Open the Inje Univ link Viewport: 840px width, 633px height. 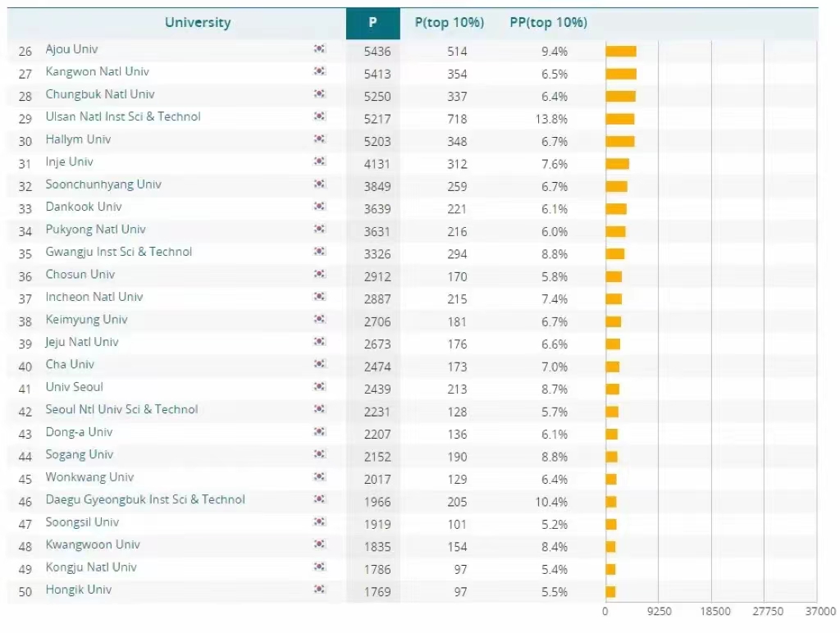coord(69,162)
